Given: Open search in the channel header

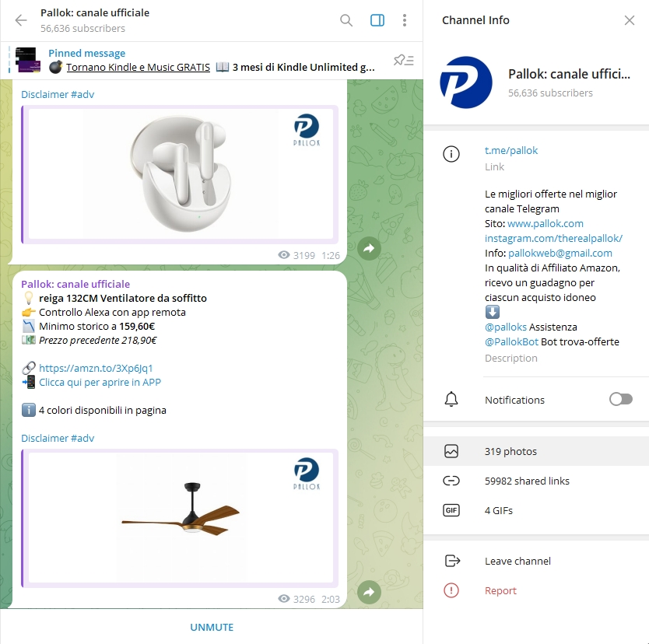Looking at the screenshot, I should (346, 20).
